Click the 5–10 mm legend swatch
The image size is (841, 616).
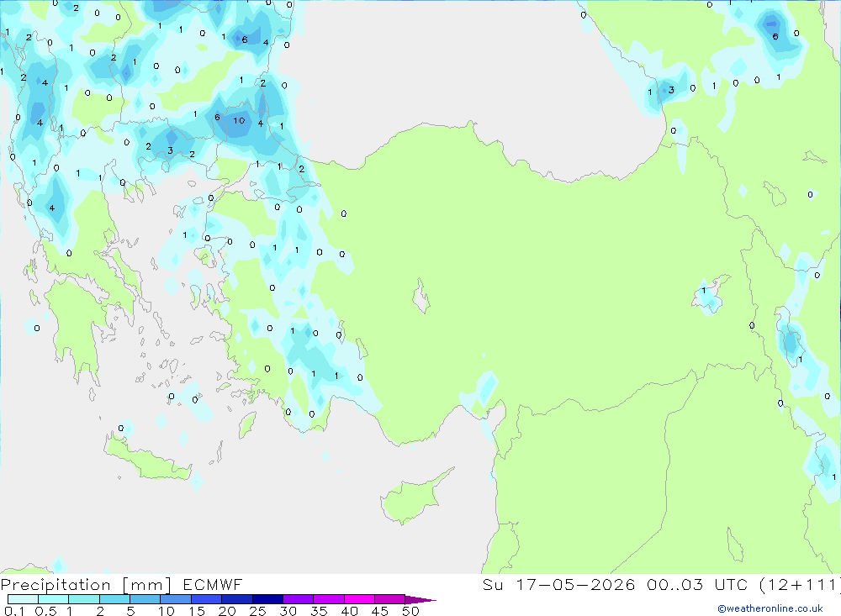tap(145, 599)
